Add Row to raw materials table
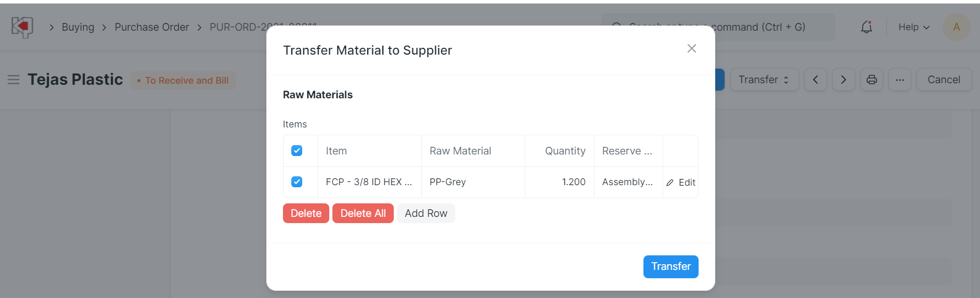980x298 pixels. click(x=425, y=213)
